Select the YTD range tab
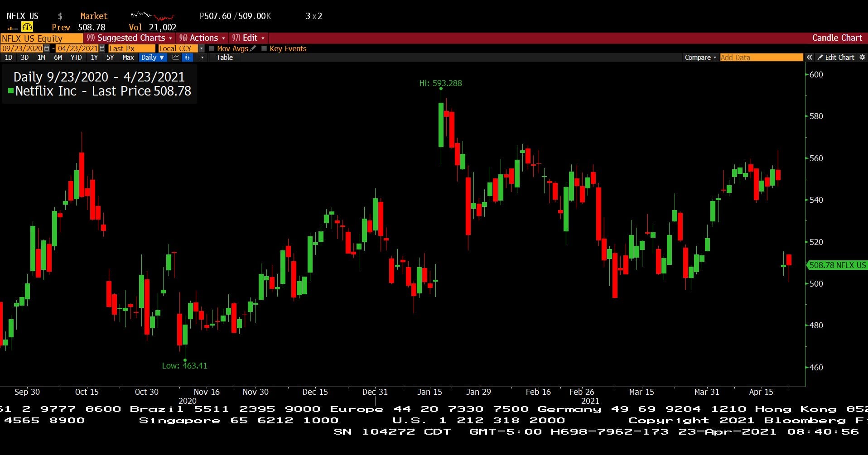This screenshot has width=868, height=455. pyautogui.click(x=76, y=57)
